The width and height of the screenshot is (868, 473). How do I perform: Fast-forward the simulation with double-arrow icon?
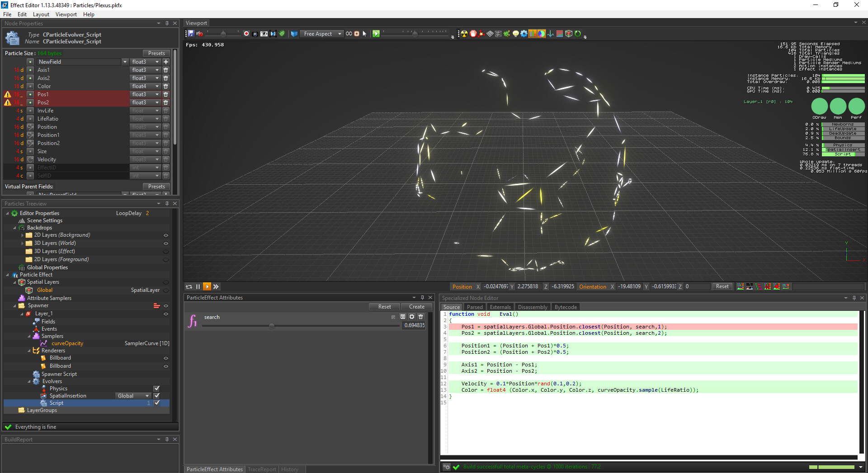pyautogui.click(x=216, y=286)
